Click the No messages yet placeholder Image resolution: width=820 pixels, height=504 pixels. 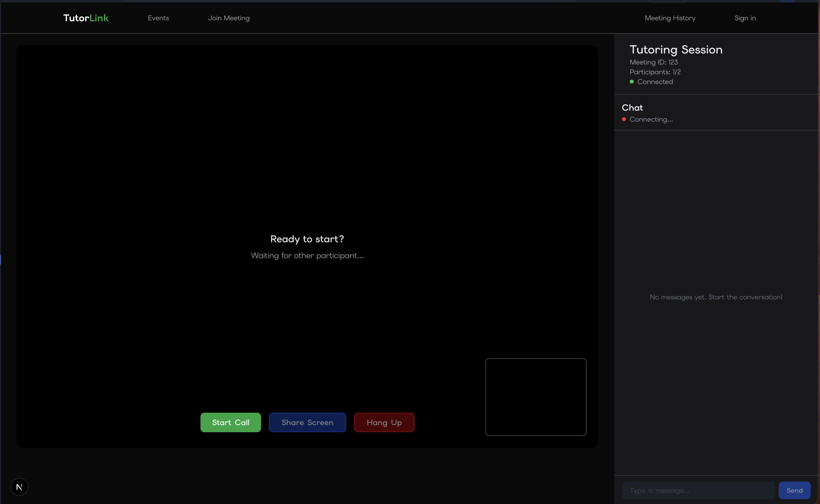pyautogui.click(x=716, y=297)
